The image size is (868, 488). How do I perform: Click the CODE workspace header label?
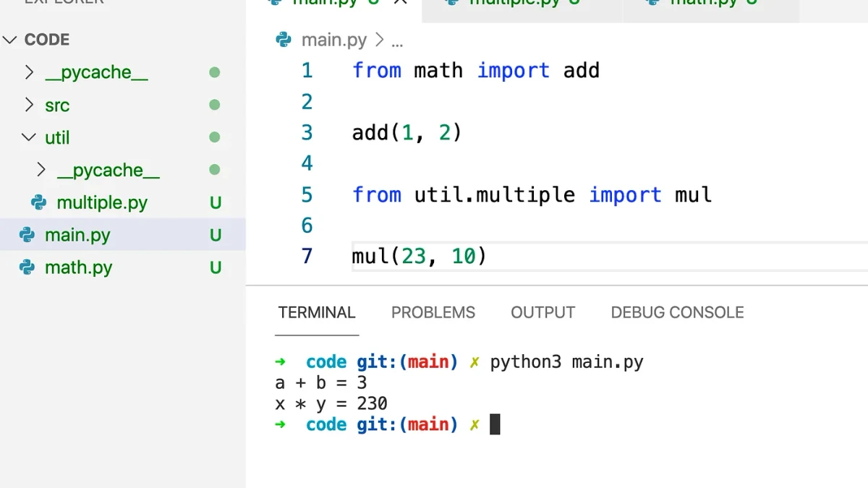[x=47, y=40]
